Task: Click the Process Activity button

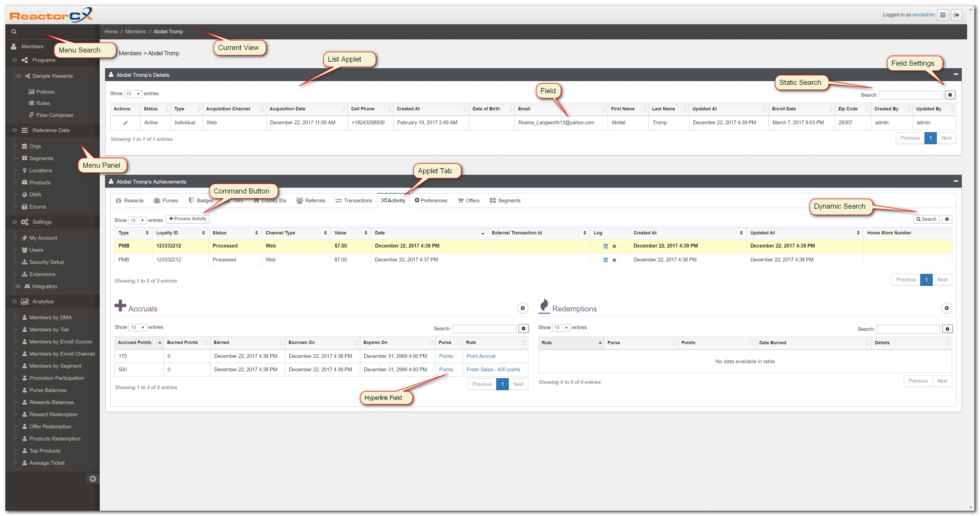Action: [x=188, y=219]
